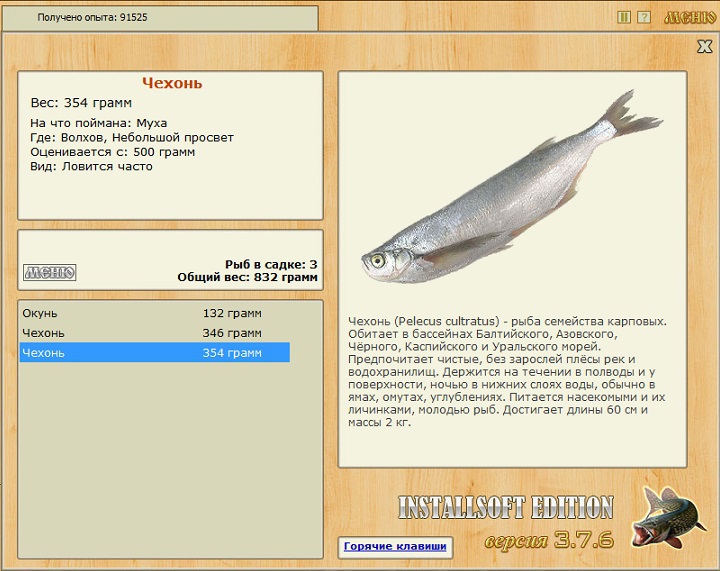
Task: Click Где: Волхов, Небольшой просвет line
Action: coord(132,137)
